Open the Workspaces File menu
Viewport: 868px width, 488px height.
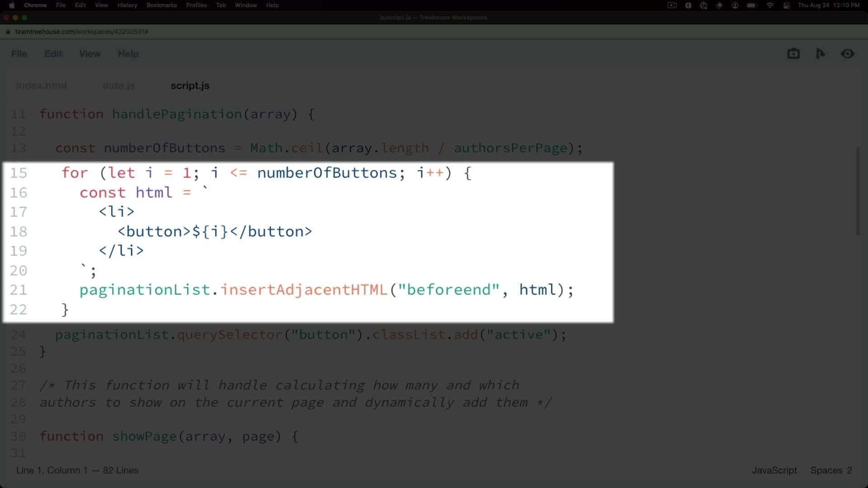(19, 54)
